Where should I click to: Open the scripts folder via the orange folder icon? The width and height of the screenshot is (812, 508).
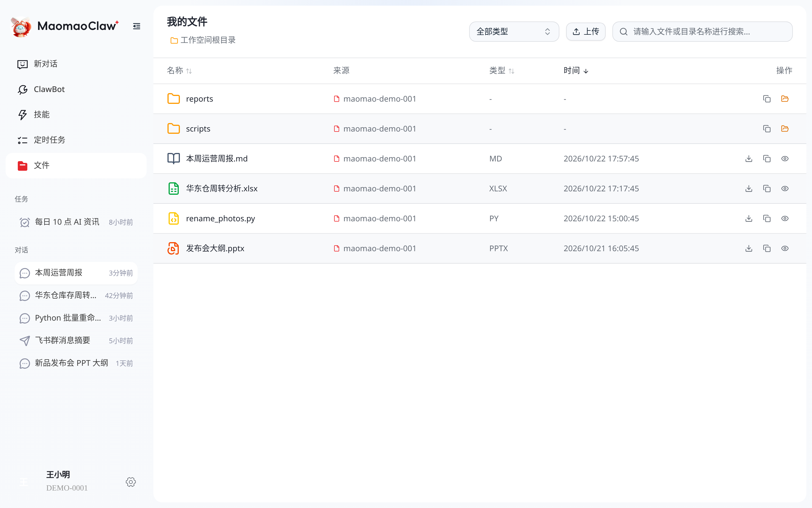pos(785,129)
